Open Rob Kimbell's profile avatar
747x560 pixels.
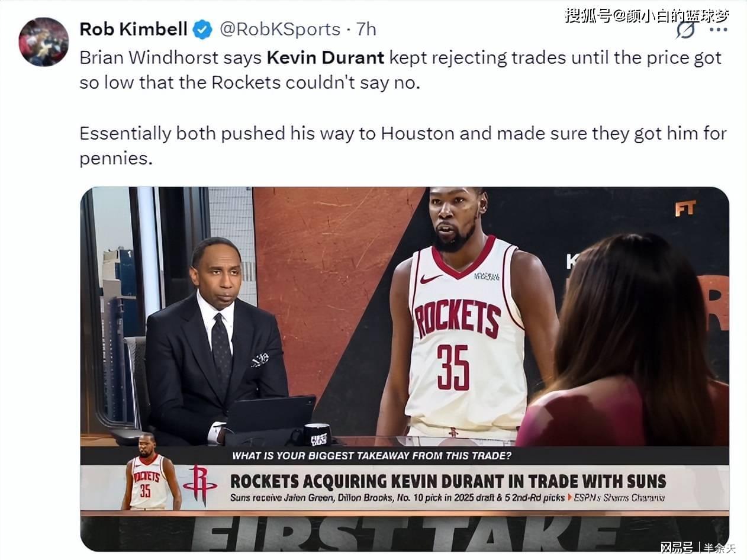tap(44, 41)
